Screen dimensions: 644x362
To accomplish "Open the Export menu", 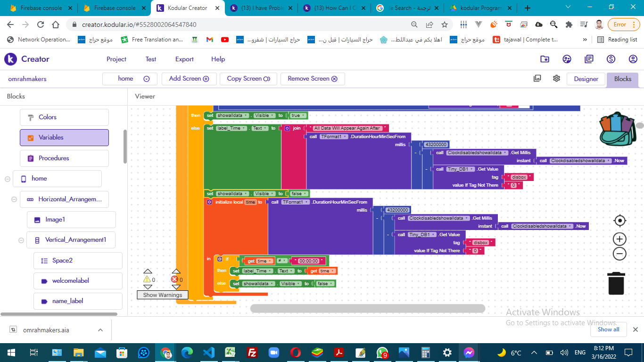I will [x=184, y=59].
